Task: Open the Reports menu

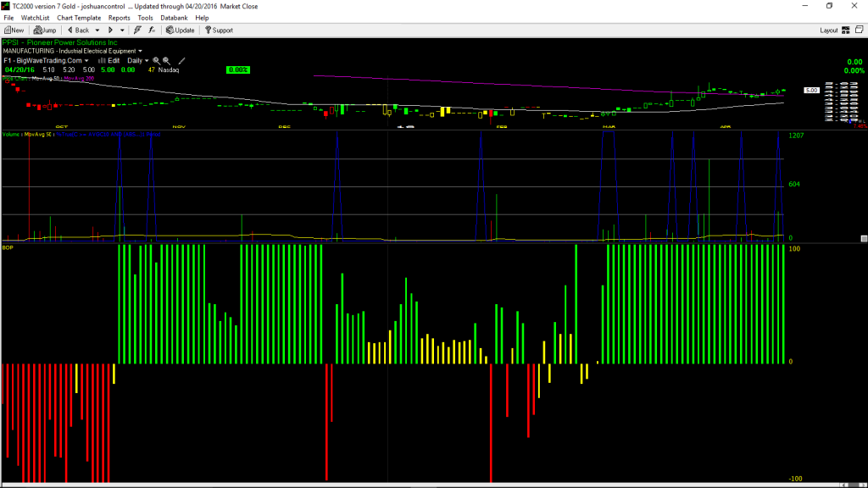Action: click(119, 18)
